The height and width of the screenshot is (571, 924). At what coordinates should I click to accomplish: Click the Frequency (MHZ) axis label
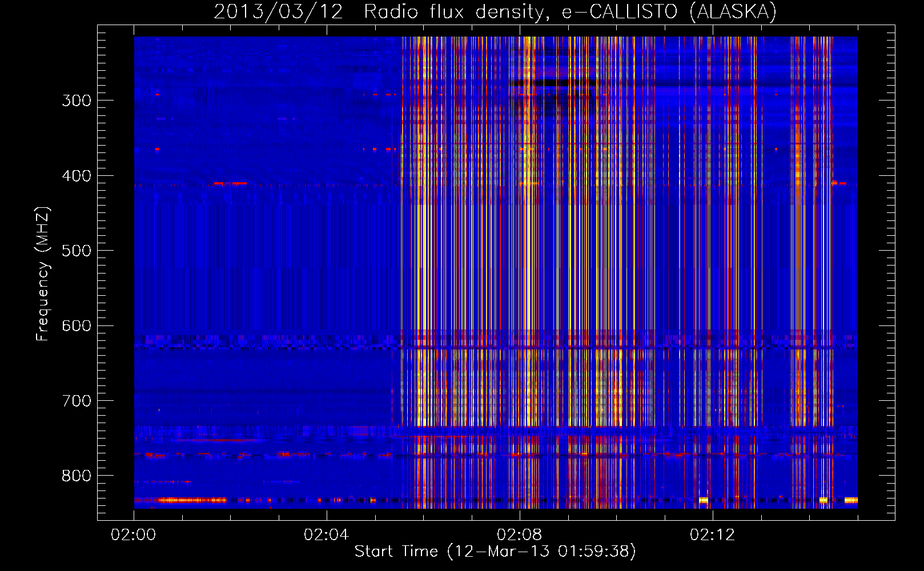click(43, 274)
